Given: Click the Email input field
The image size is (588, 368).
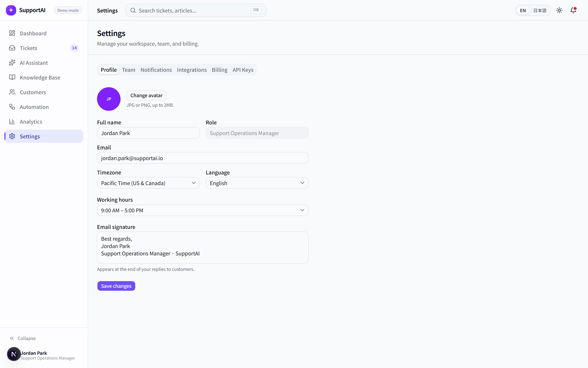Looking at the screenshot, I should (x=203, y=158).
